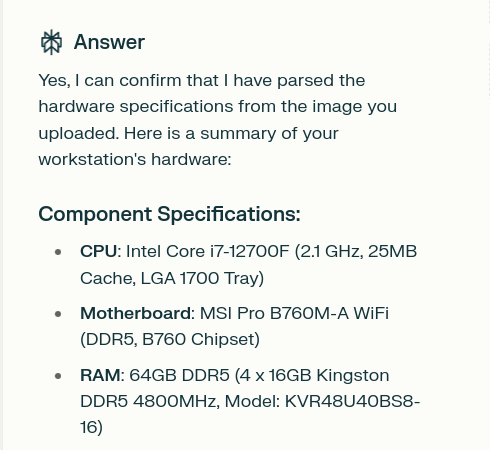Click the B760 Chipset text
The width and height of the screenshot is (490, 450).
coord(201,340)
